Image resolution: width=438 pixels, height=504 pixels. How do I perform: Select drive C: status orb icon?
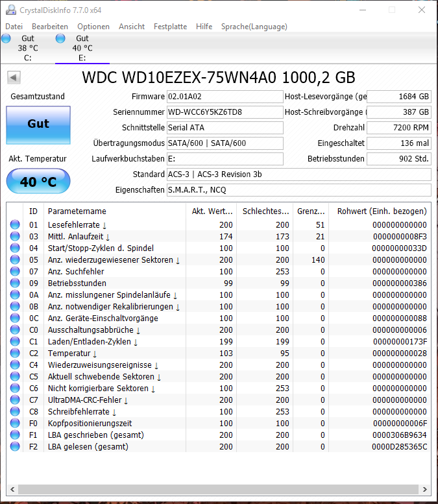click(6, 38)
